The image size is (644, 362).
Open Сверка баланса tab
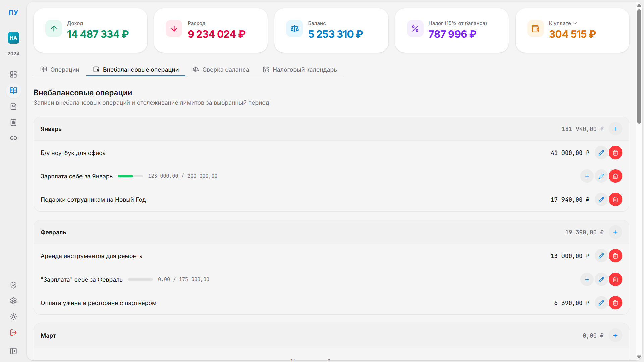click(x=221, y=70)
